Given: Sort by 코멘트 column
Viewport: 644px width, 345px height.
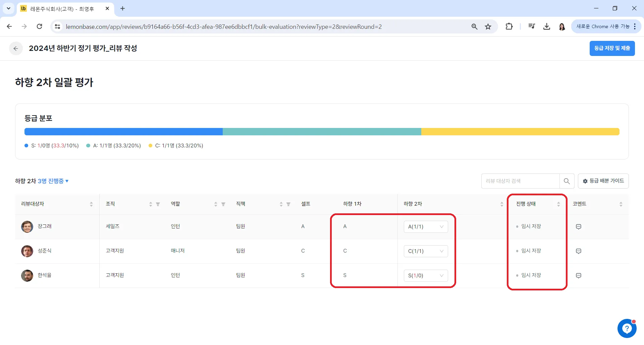Looking at the screenshot, I should click(x=621, y=204).
